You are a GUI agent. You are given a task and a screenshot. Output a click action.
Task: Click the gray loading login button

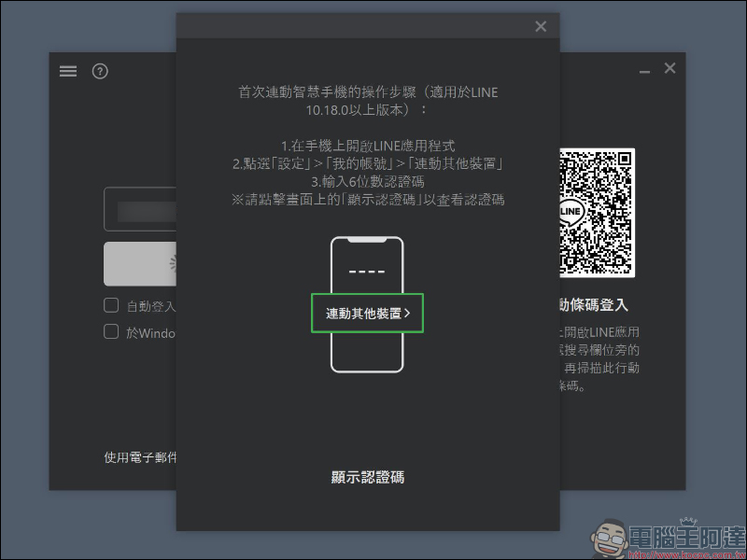(140, 264)
